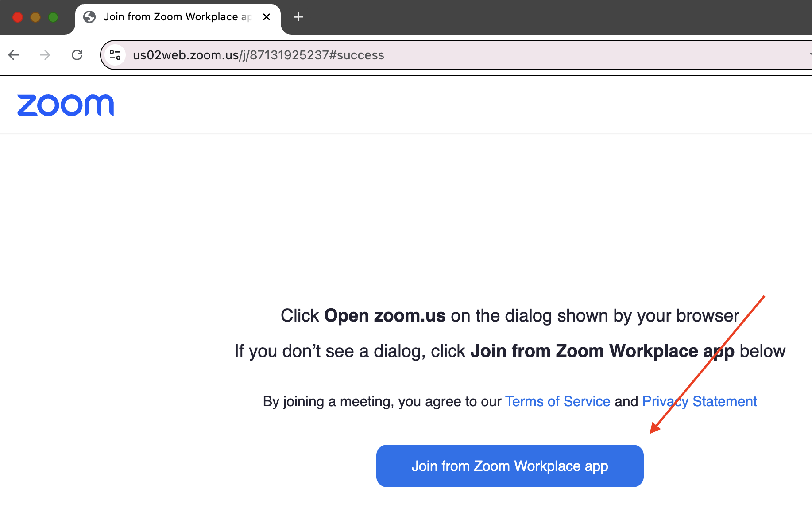
Task: Click the browser forward arrow
Action: 45,55
